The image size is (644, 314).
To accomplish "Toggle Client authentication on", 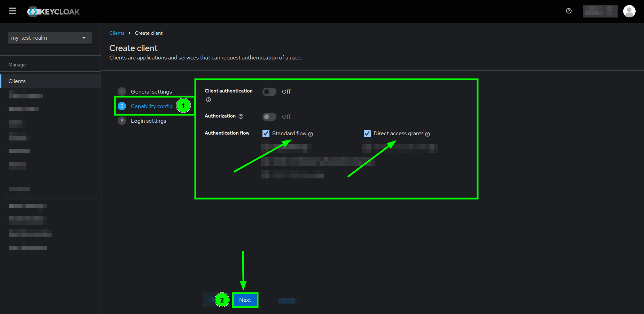I will point(269,91).
